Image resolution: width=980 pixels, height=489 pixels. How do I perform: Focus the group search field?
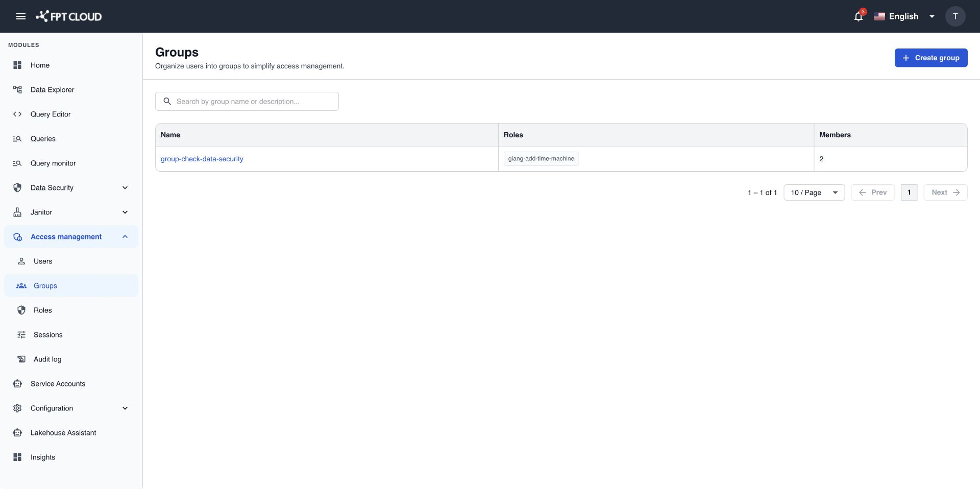(247, 102)
